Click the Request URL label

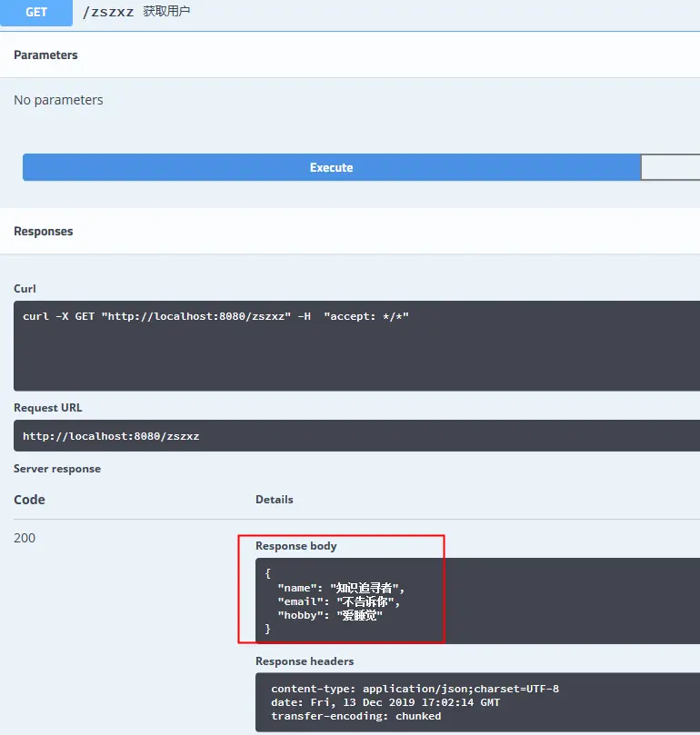coord(48,407)
